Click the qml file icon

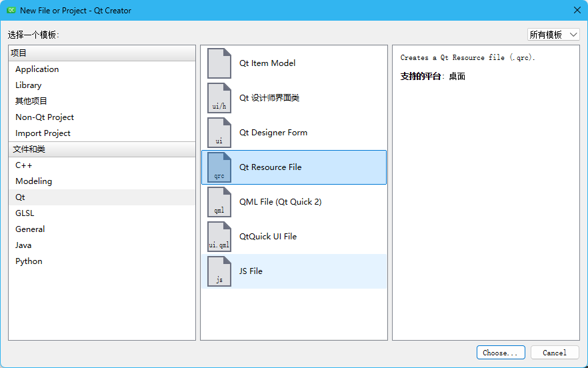(219, 202)
